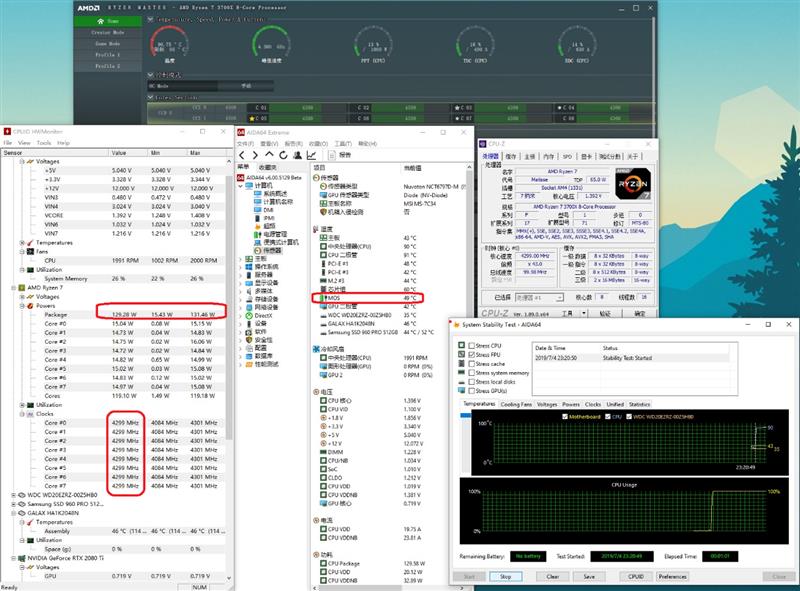Select 传感器 (Sensors) icon in AIDA64 sidebar
The image size is (800, 591).
point(258,251)
